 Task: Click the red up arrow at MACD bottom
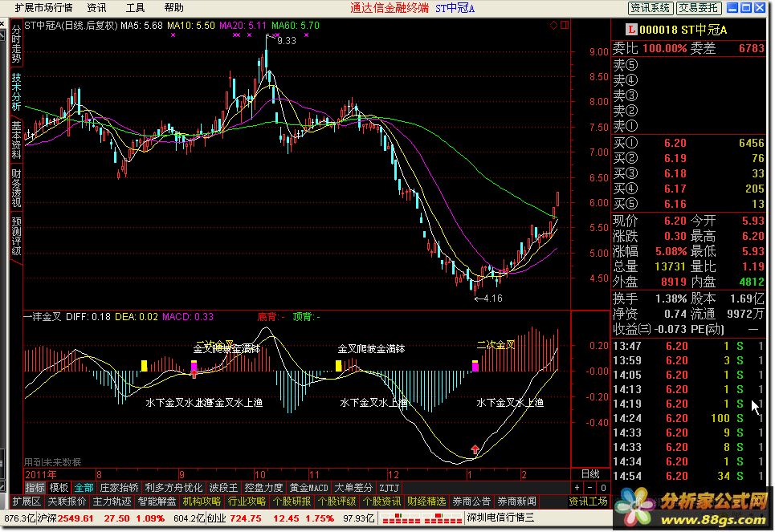click(475, 449)
